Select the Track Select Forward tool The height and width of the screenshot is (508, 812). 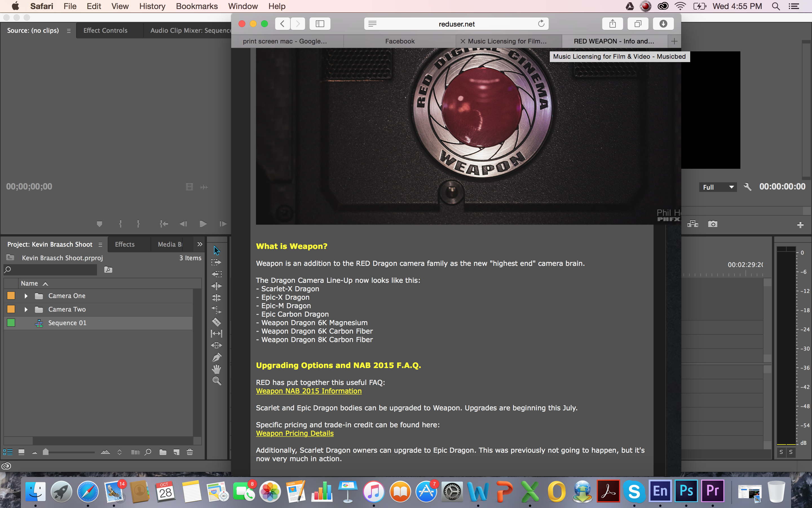(x=217, y=262)
